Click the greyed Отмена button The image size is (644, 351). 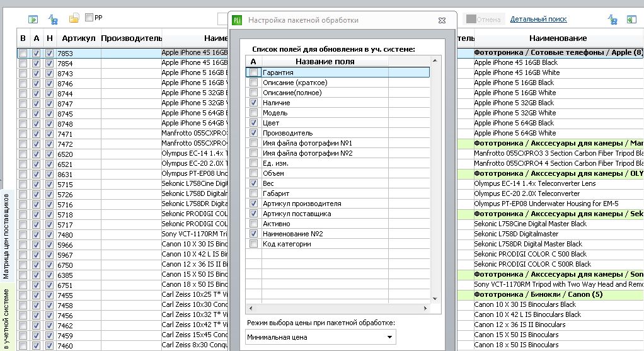(x=483, y=19)
